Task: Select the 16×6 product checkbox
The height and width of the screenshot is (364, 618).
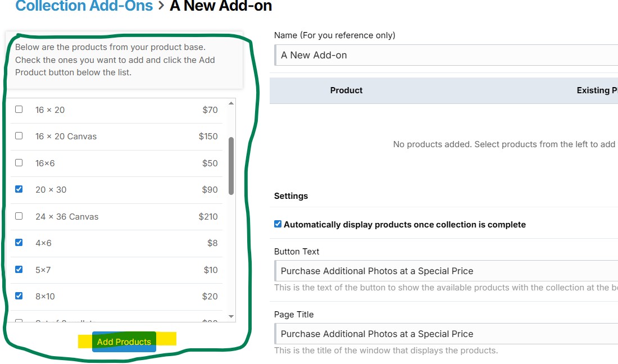Action: 19,162
